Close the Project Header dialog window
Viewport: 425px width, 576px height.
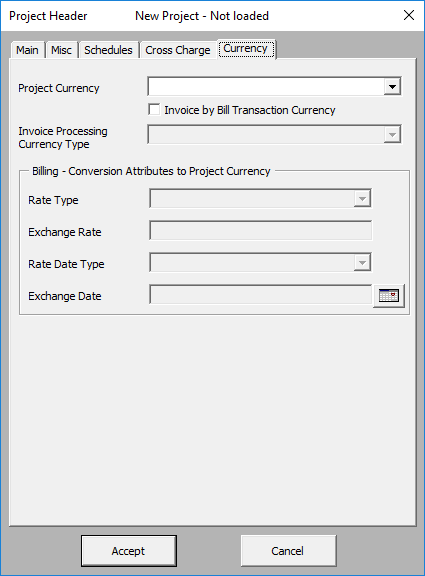[x=409, y=15]
